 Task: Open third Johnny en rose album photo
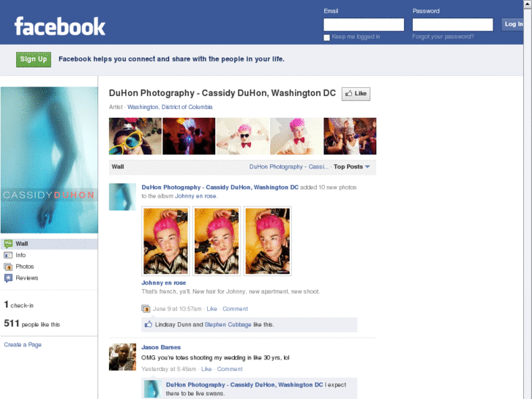(268, 241)
